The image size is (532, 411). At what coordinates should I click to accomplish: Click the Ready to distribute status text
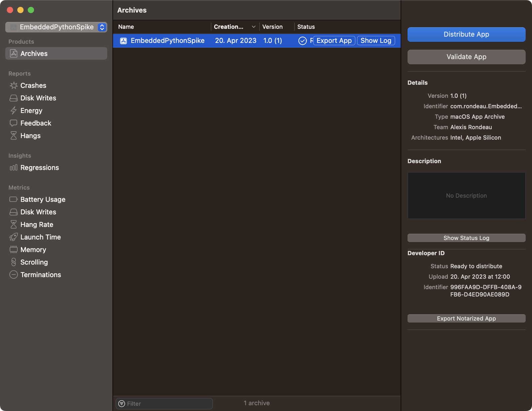point(476,266)
